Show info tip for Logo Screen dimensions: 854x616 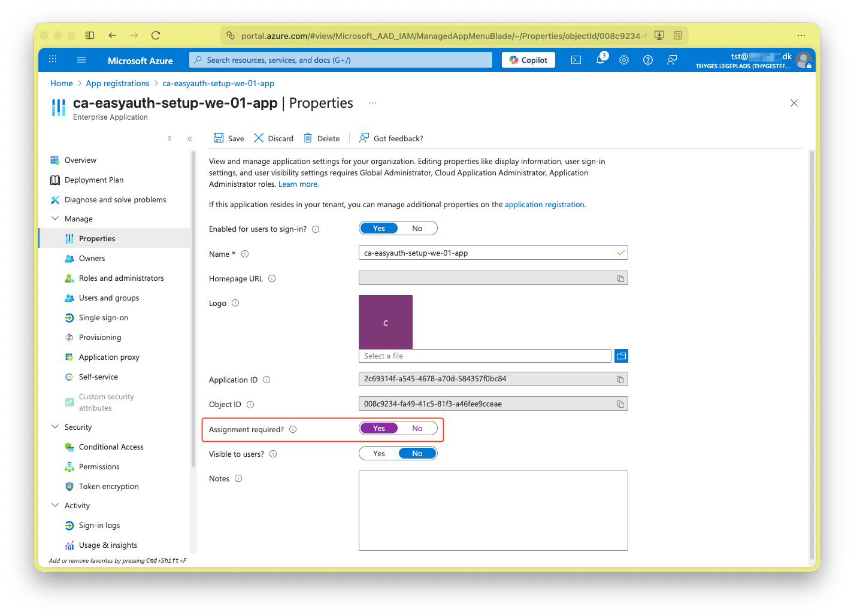(235, 303)
